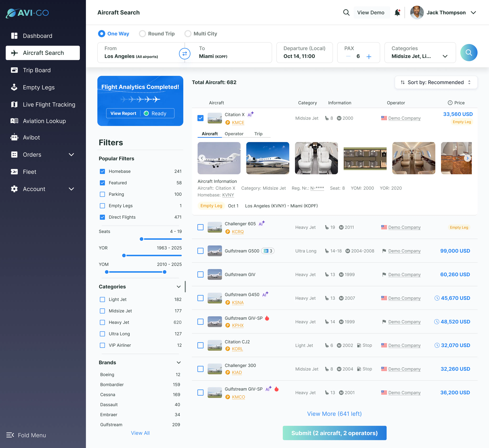
Task: Check VIP Airliner category
Action: click(102, 345)
